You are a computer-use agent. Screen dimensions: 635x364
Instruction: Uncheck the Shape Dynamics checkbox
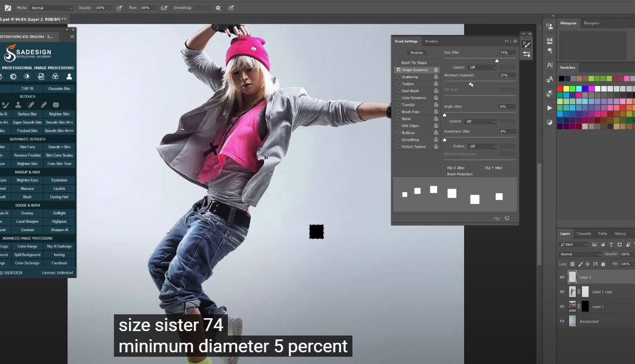click(x=398, y=70)
